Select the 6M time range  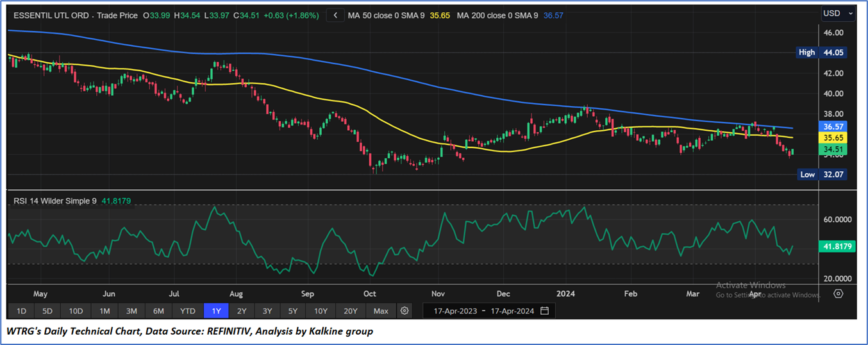(x=158, y=311)
